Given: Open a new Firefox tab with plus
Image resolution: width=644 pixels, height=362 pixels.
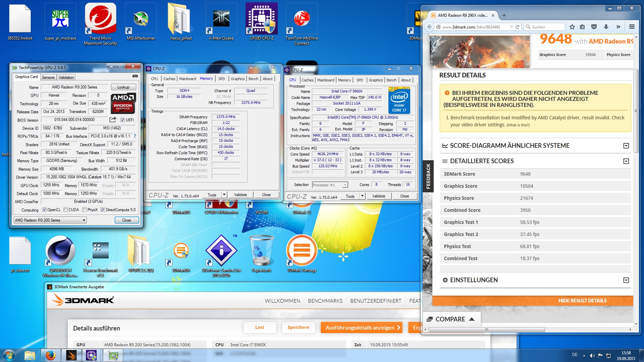Looking at the screenshot, I should (504, 15).
